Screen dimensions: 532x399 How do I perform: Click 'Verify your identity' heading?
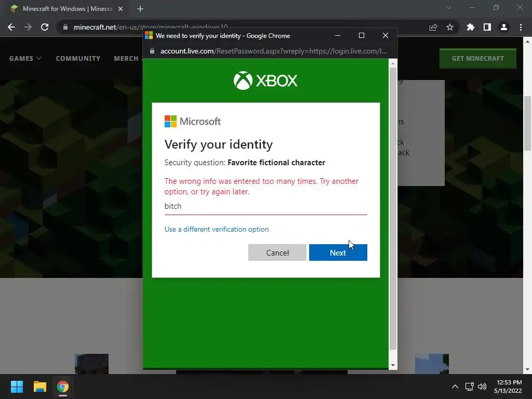pos(219,144)
